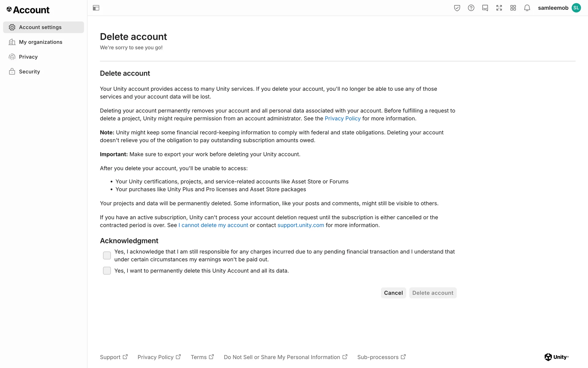This screenshot has height=368, width=588.
Task: Open My organizations in sidebar
Action: [x=40, y=42]
